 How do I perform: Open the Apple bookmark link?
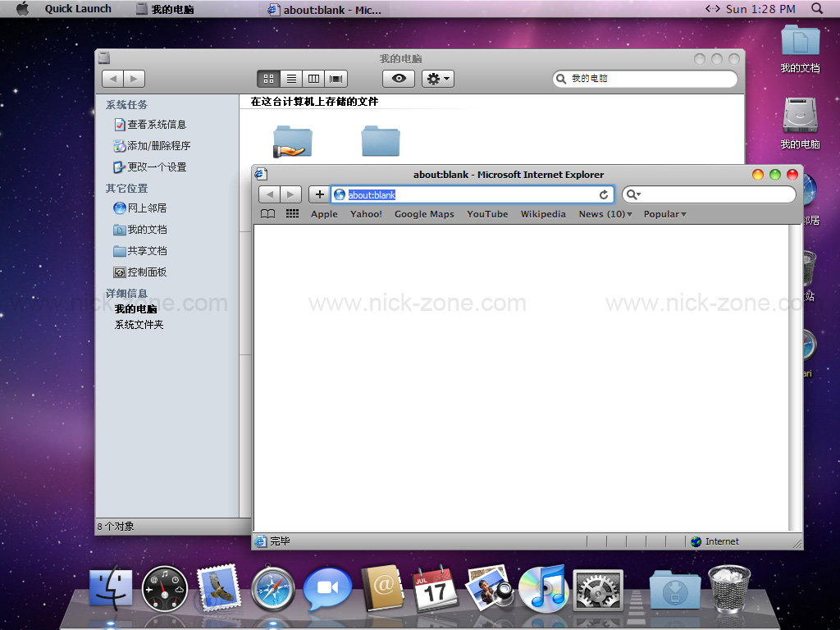pos(324,214)
